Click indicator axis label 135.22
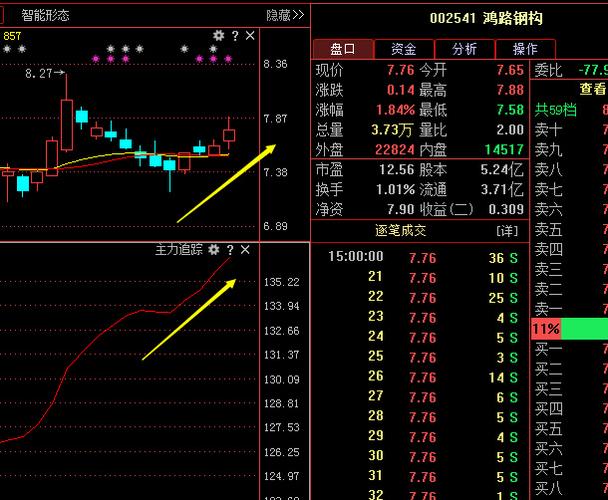This screenshot has width=608, height=500. 282,282
